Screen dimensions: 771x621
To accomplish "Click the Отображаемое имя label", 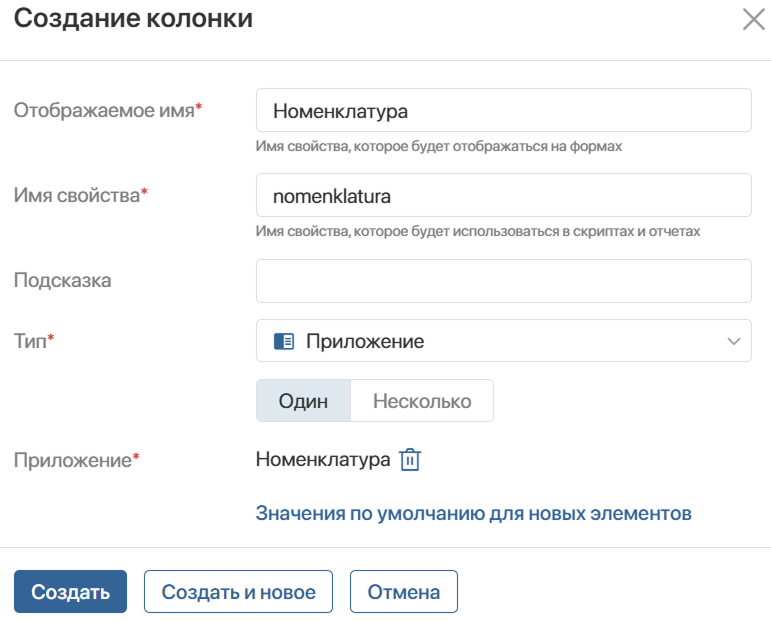I will (108, 110).
